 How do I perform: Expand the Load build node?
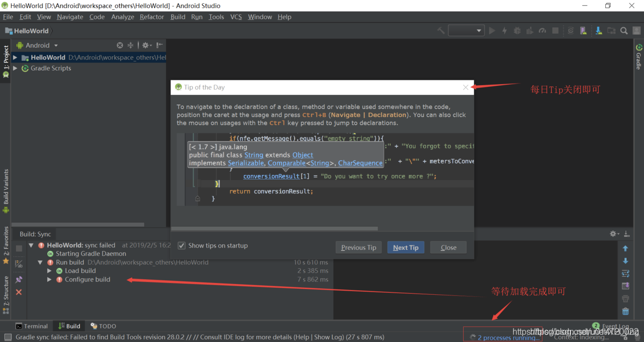[x=49, y=271]
